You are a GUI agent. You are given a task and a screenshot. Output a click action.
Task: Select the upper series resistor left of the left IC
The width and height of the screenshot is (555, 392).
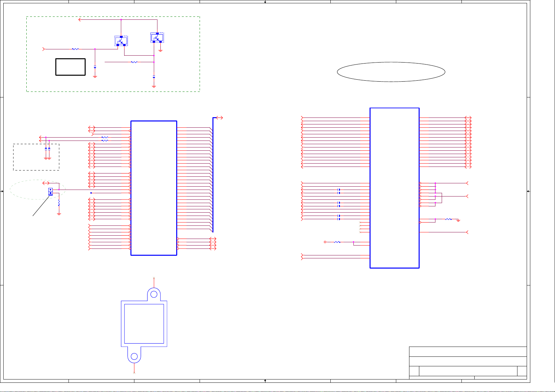[x=105, y=137]
